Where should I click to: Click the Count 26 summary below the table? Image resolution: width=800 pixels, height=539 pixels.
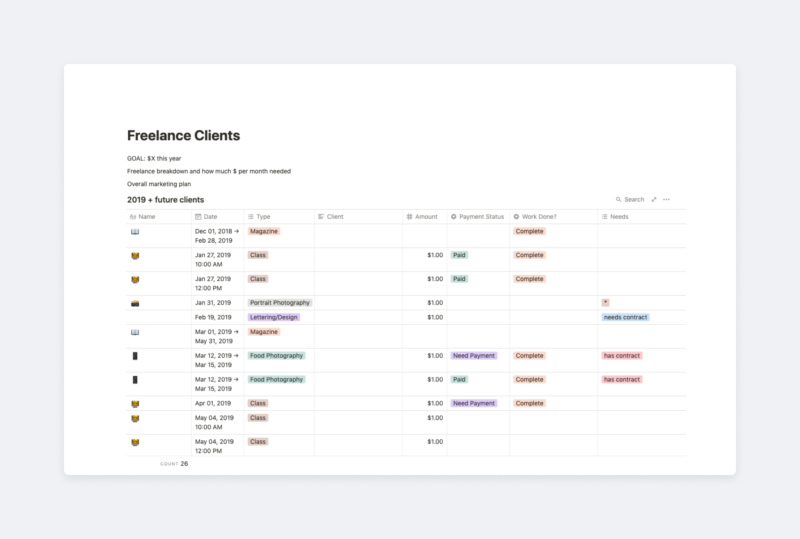click(x=175, y=464)
